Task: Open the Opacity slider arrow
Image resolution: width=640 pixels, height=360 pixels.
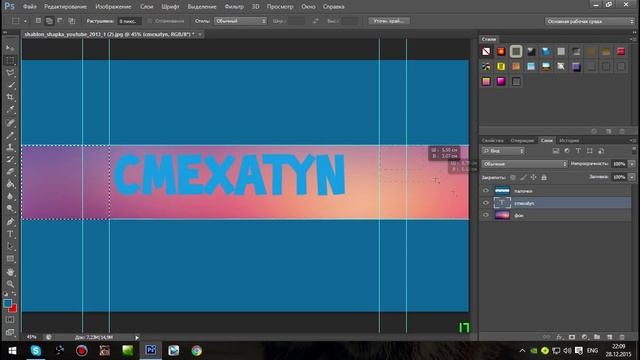Action: [632, 164]
